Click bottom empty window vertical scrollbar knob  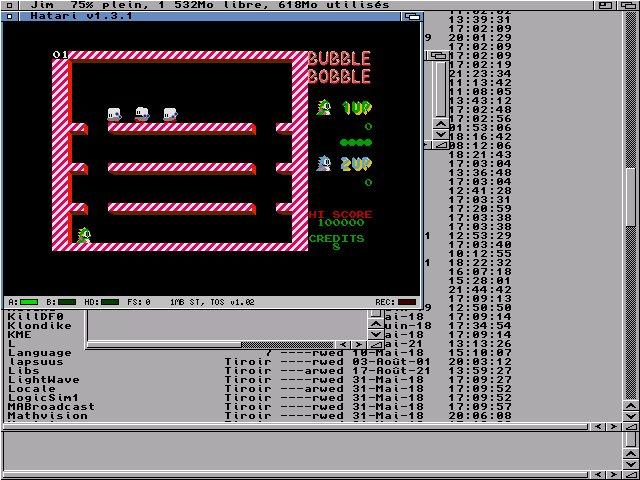[x=630, y=440]
